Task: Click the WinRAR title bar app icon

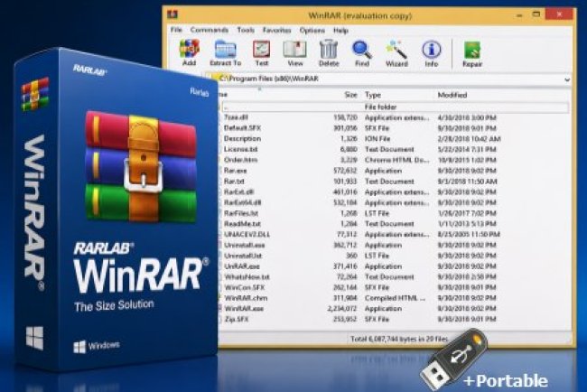Action: coord(172,14)
